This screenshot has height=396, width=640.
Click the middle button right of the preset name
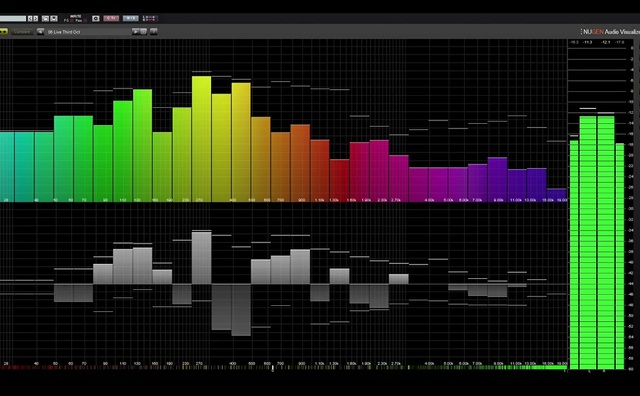pos(143,31)
